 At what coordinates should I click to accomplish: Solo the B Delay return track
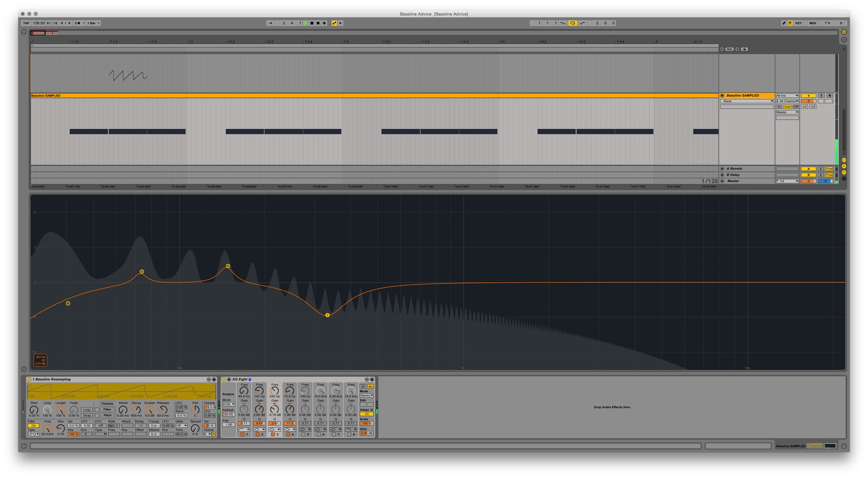(821, 175)
